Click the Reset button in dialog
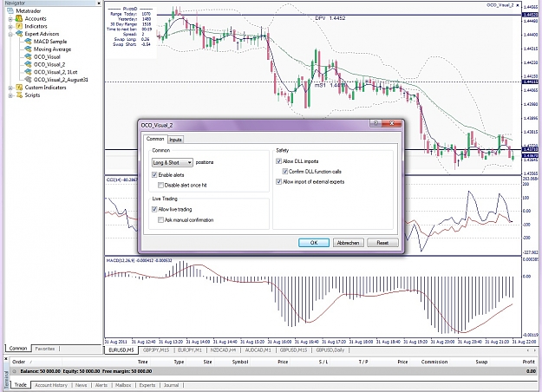 pos(382,243)
